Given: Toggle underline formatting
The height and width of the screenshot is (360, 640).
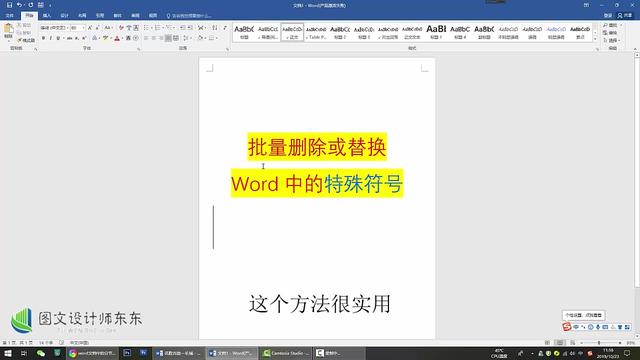Looking at the screenshot, I should click(x=58, y=38).
